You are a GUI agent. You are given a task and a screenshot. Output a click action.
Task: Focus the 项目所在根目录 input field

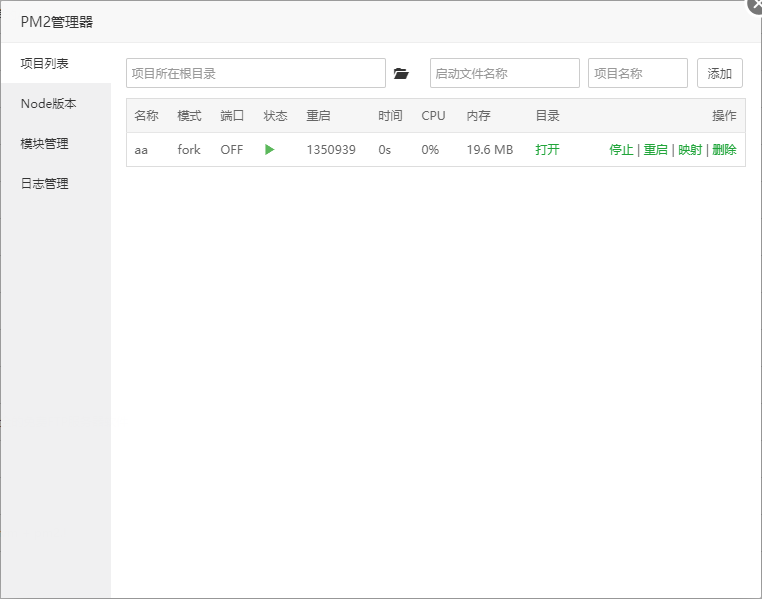[255, 73]
